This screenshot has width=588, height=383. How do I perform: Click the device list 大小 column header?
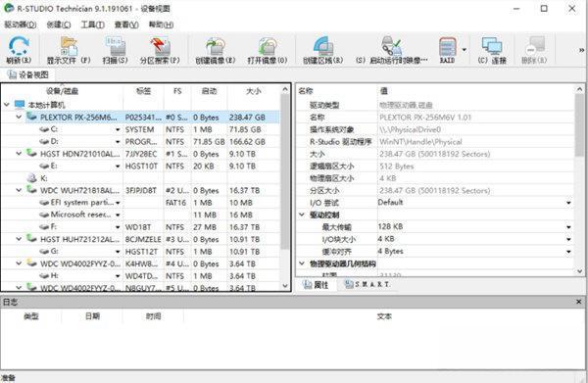[x=254, y=91]
